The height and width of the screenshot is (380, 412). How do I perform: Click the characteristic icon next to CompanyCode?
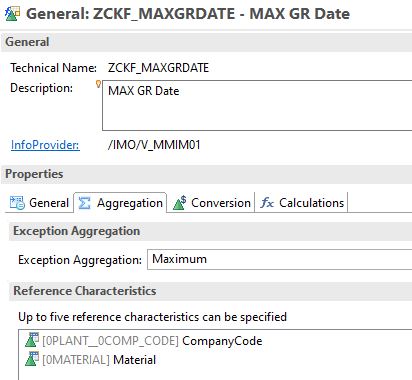point(32,340)
